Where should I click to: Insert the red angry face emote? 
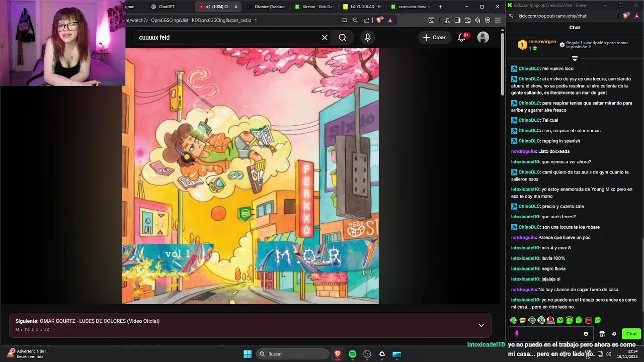(588, 320)
